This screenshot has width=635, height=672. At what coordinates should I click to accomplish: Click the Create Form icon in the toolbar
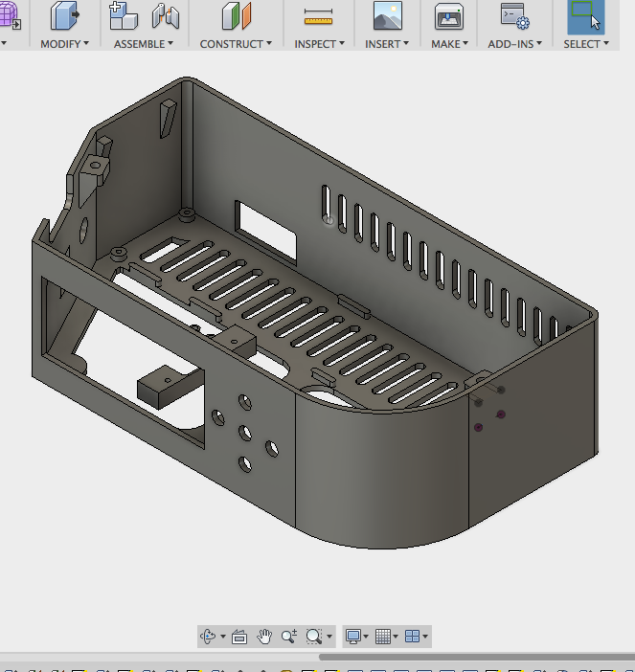10,15
